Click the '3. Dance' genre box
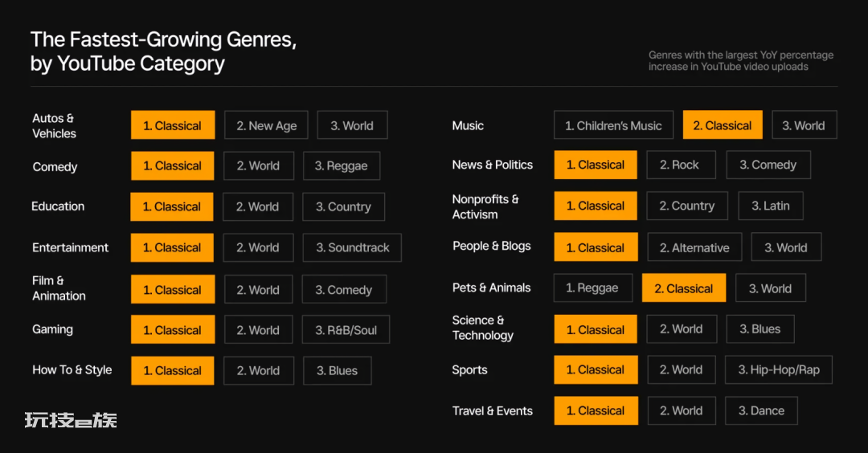This screenshot has height=453, width=868. (x=761, y=410)
